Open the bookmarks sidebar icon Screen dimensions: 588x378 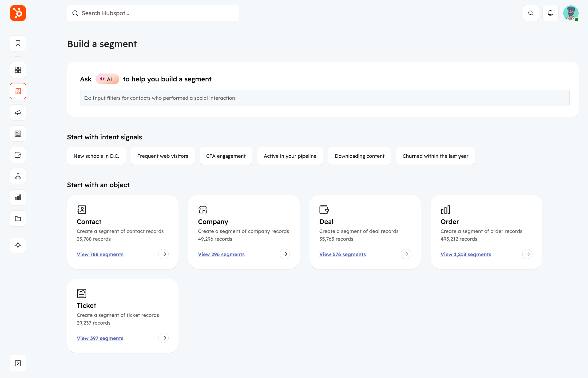pos(18,44)
